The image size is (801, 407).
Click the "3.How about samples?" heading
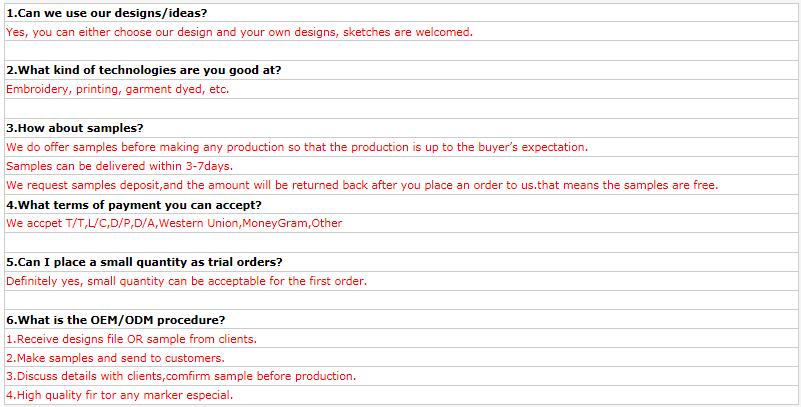click(x=75, y=128)
